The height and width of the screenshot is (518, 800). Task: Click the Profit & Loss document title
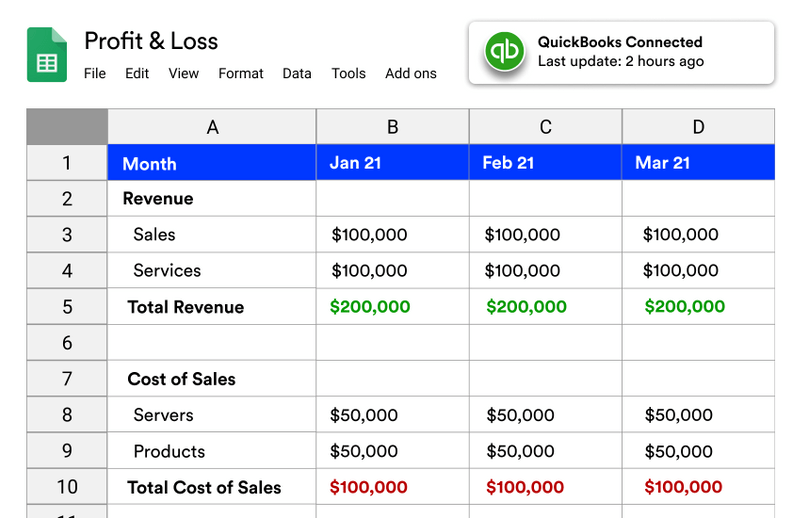[x=151, y=41]
